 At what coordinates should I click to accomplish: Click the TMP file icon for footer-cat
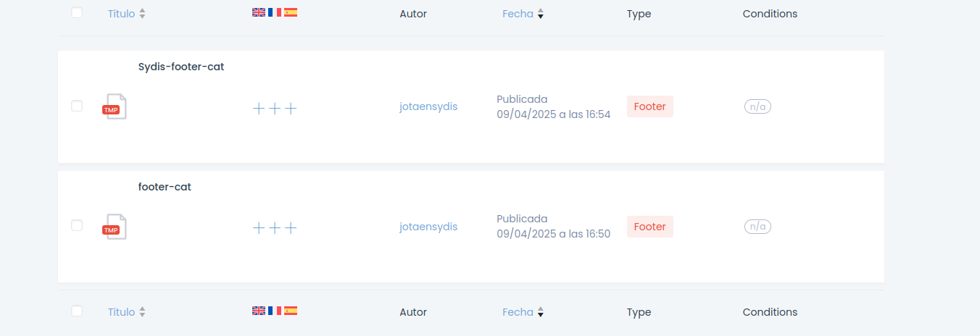pos(115,227)
